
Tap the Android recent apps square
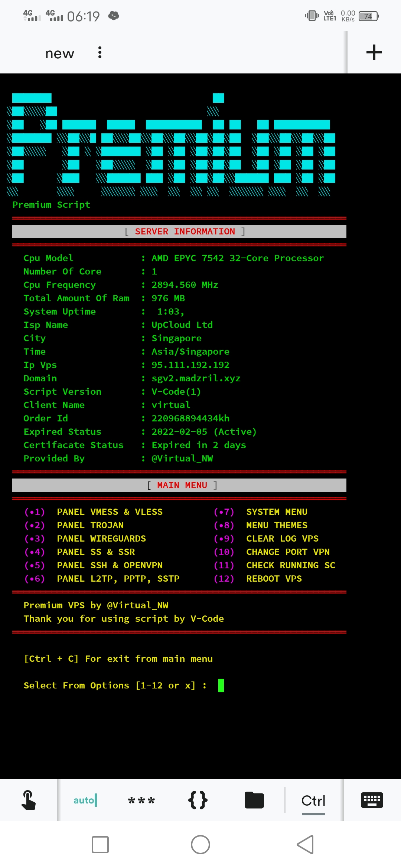[x=100, y=845]
